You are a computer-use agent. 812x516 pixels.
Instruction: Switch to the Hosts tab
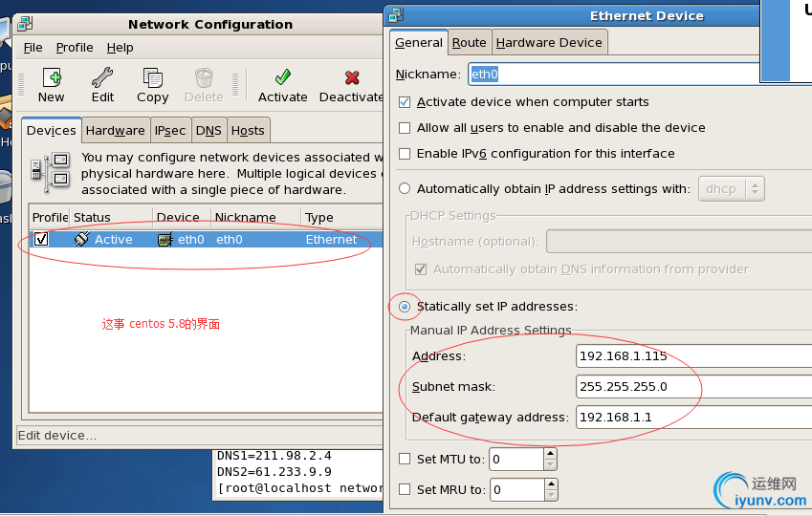[248, 130]
